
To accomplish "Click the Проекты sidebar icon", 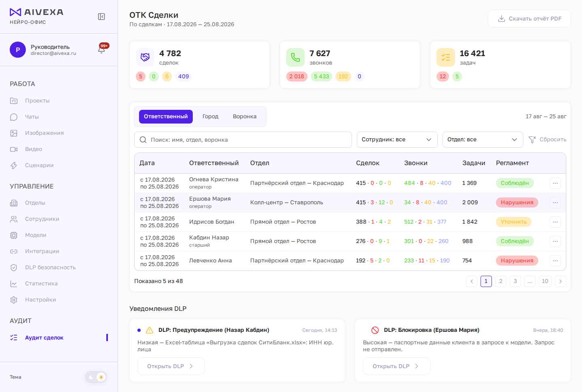I will pyautogui.click(x=14, y=101).
